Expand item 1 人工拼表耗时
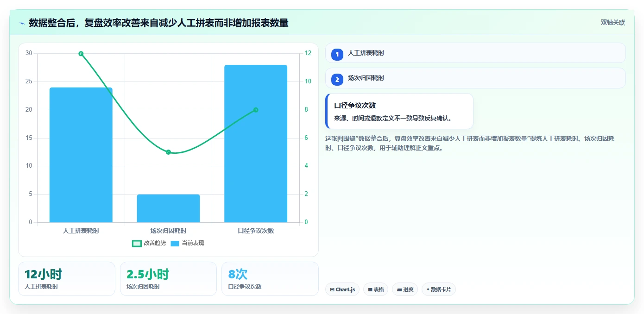644x314 pixels. [475, 53]
